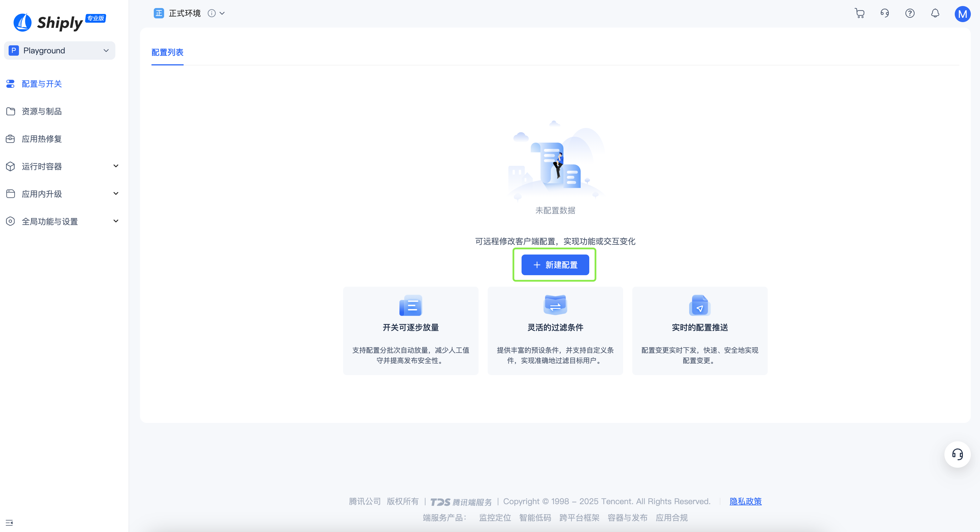The height and width of the screenshot is (532, 980).
Task: Collapse the sidebar with the bottom toggle
Action: pos(9,522)
